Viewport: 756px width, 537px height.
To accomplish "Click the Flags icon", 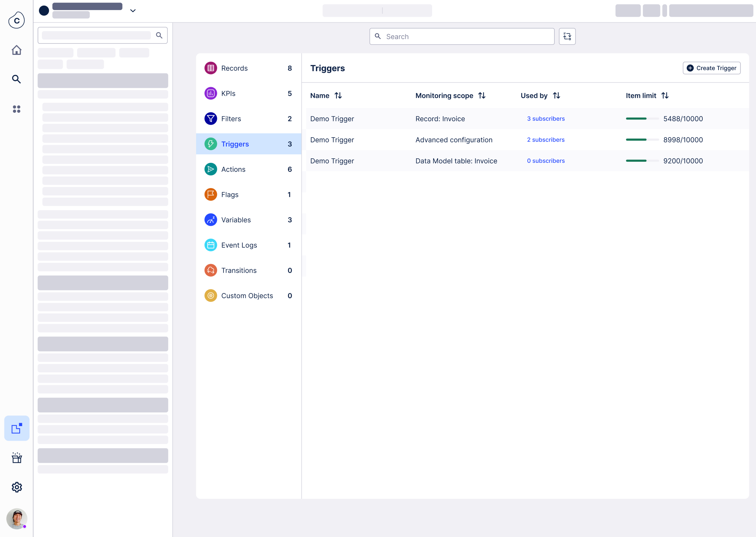I will [x=210, y=194].
